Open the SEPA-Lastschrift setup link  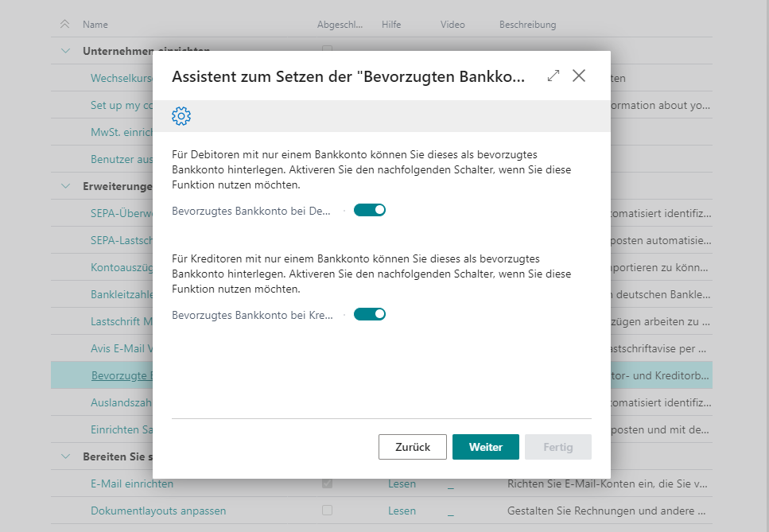coord(122,240)
